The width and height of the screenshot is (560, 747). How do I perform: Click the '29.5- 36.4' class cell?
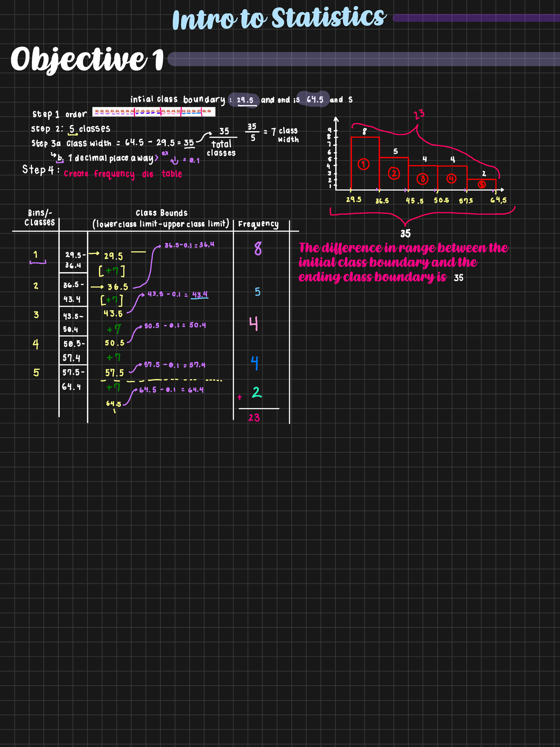(x=74, y=260)
